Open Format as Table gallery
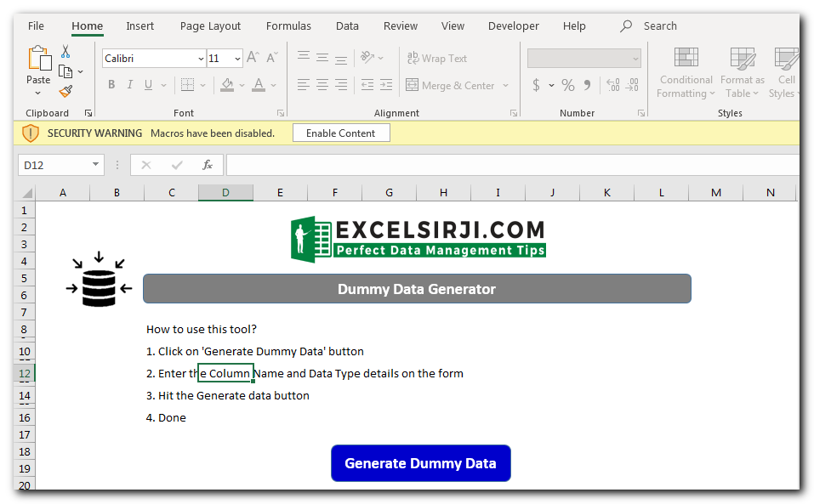The height and width of the screenshot is (504, 814). [743, 72]
